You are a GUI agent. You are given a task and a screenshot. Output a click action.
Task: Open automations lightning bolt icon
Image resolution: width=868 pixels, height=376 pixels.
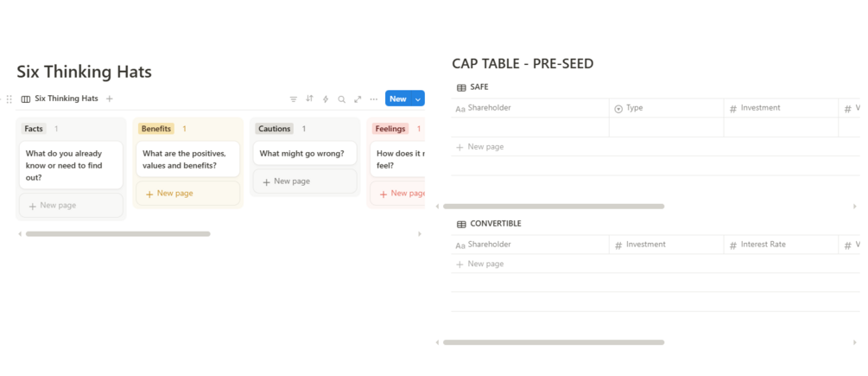tap(326, 99)
